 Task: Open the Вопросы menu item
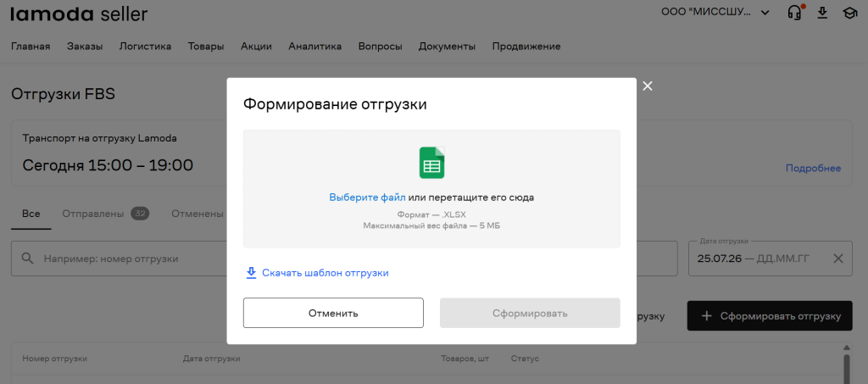pos(381,47)
